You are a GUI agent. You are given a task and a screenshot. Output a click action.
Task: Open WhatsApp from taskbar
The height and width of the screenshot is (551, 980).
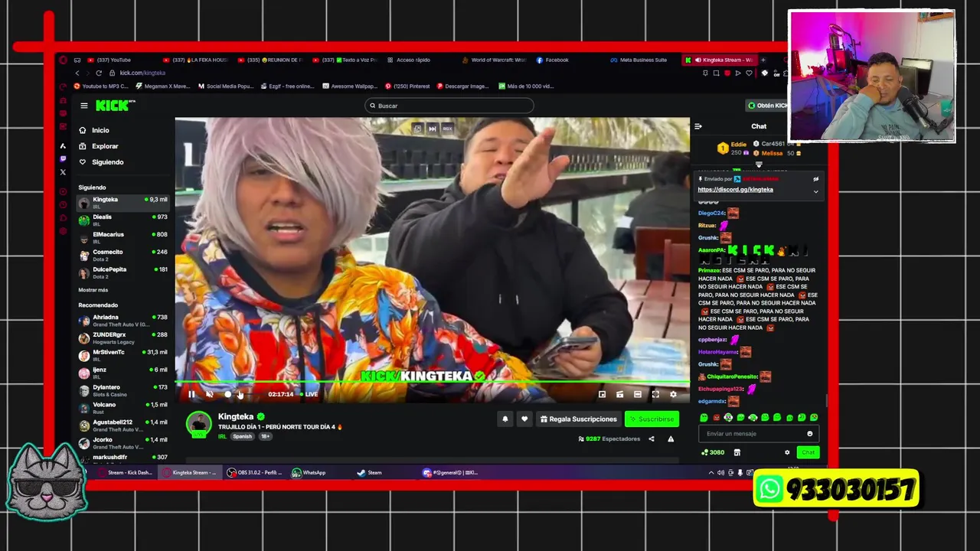[309, 472]
